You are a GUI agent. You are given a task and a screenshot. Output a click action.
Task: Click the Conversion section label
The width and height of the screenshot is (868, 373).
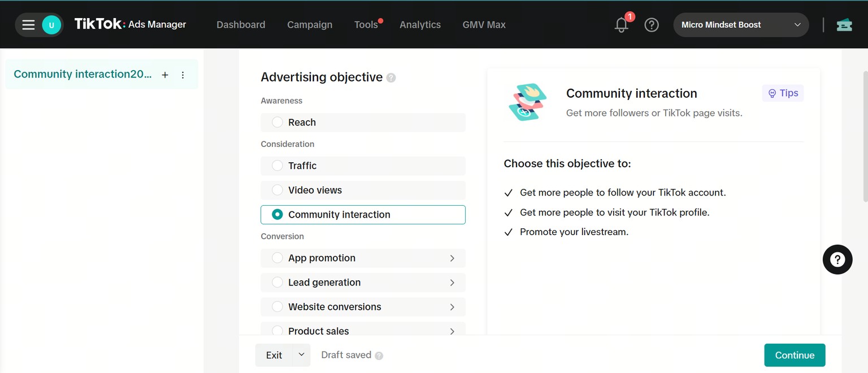pos(282,236)
